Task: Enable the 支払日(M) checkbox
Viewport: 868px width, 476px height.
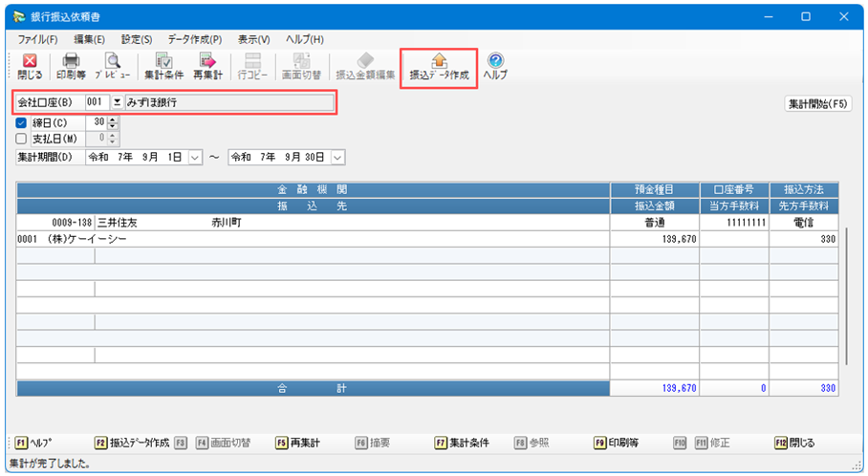Action: click(x=22, y=139)
